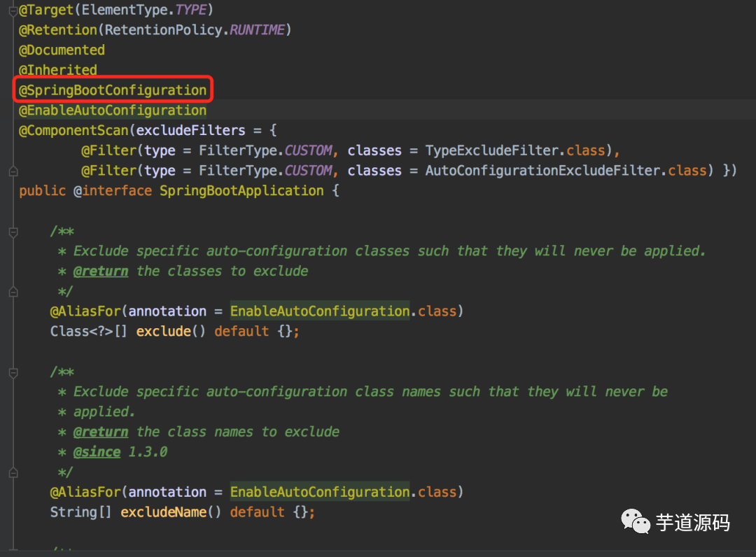Select the @Documented annotation
756x557 pixels.
pos(62,50)
